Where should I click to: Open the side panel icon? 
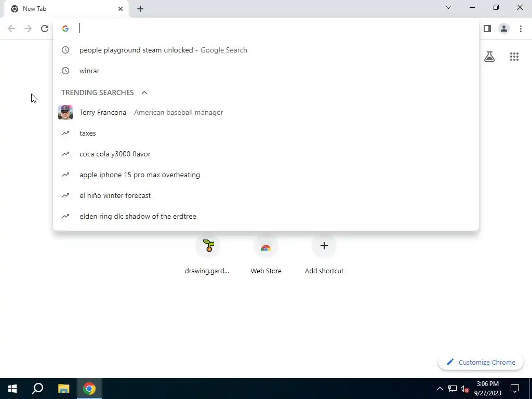(487, 29)
